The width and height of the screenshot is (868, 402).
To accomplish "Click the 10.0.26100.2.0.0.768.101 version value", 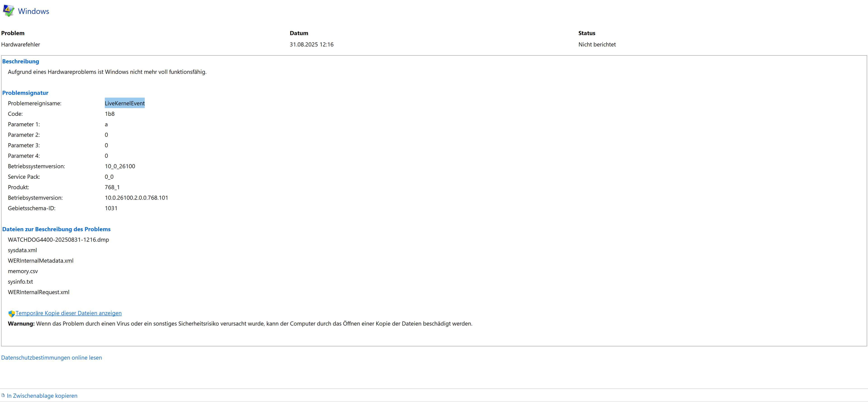I will click(x=136, y=198).
